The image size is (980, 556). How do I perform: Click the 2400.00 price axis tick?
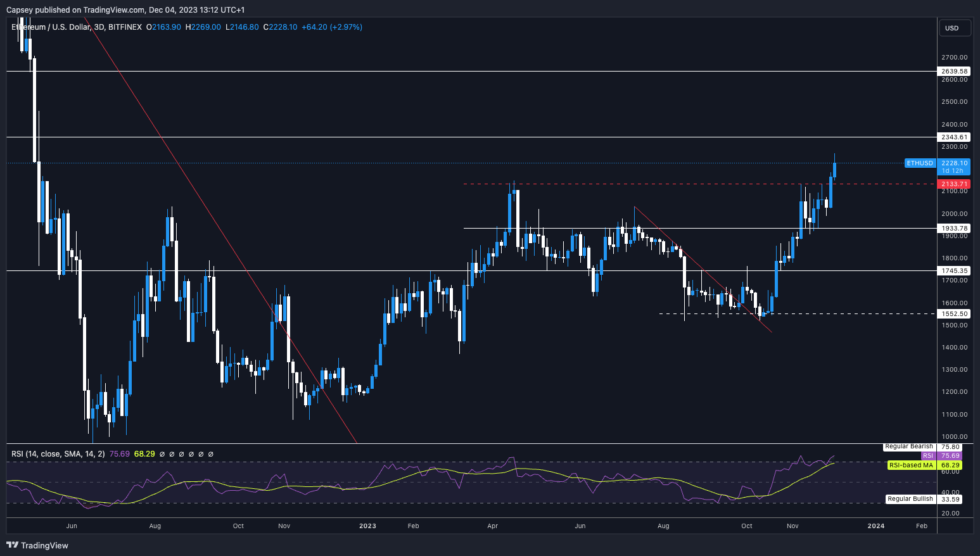point(954,124)
